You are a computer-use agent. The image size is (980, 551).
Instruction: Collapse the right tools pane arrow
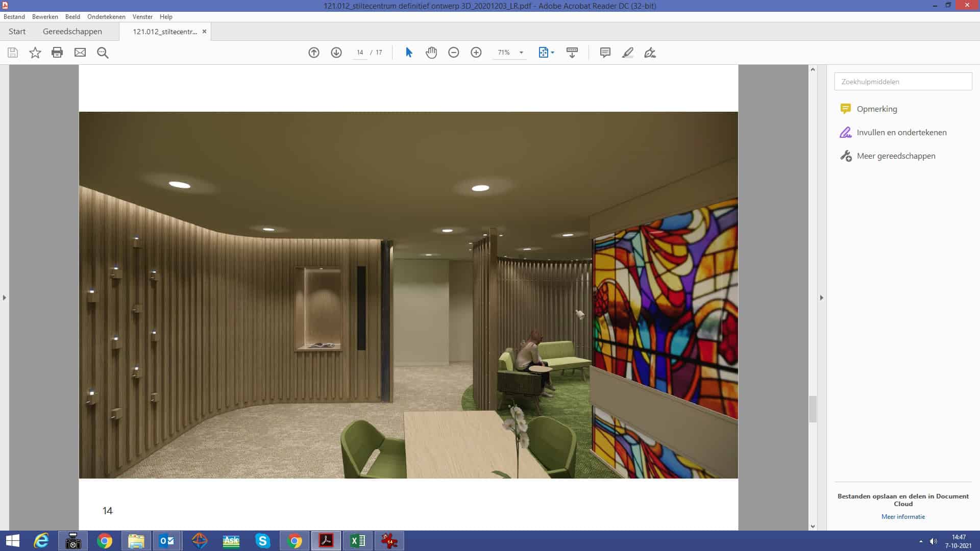(x=821, y=297)
